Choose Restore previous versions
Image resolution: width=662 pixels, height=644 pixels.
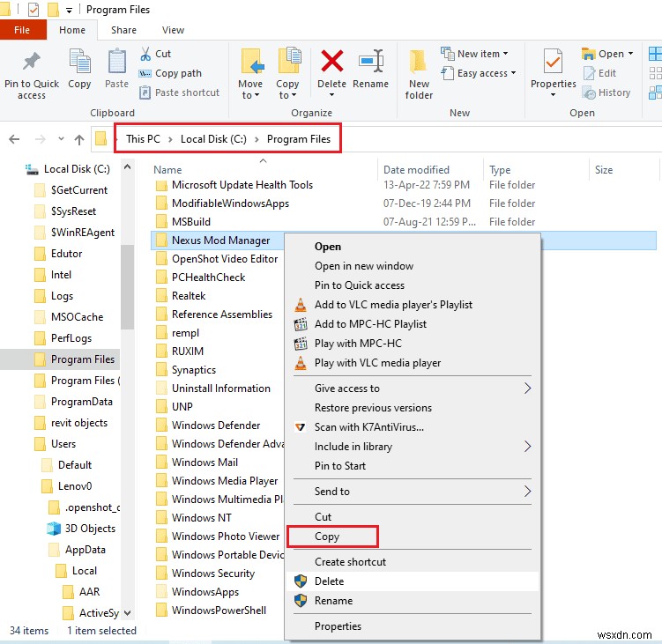pos(412,408)
